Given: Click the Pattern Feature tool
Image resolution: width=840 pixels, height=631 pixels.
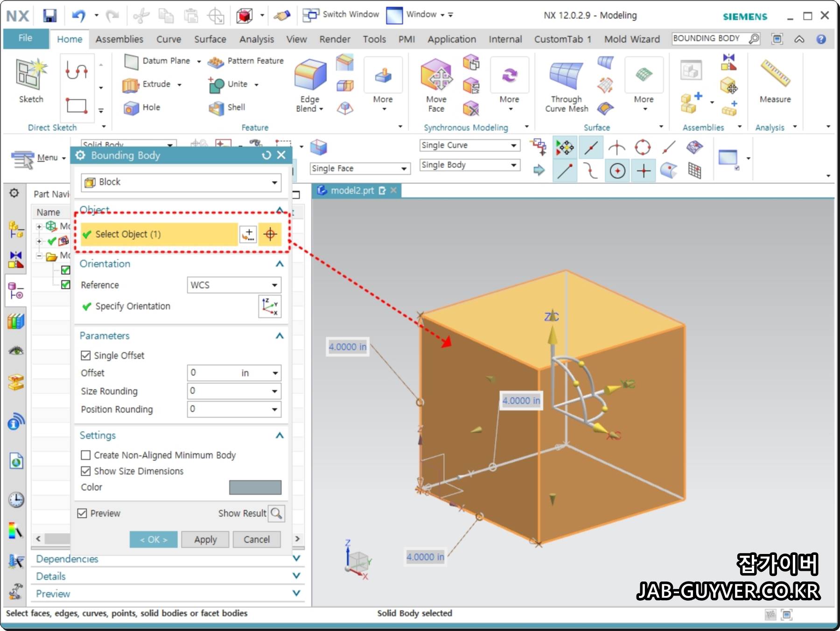Looking at the screenshot, I should (245, 61).
